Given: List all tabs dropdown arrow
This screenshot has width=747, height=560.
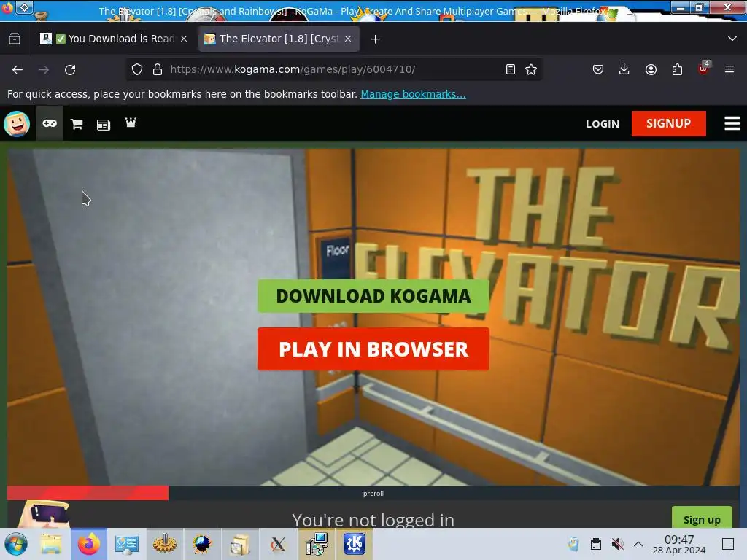Looking at the screenshot, I should pyautogui.click(x=732, y=39).
